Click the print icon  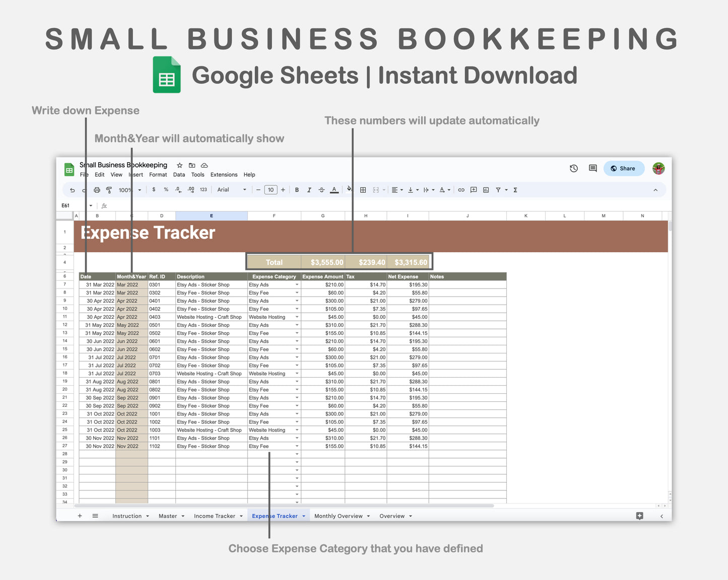click(x=97, y=190)
